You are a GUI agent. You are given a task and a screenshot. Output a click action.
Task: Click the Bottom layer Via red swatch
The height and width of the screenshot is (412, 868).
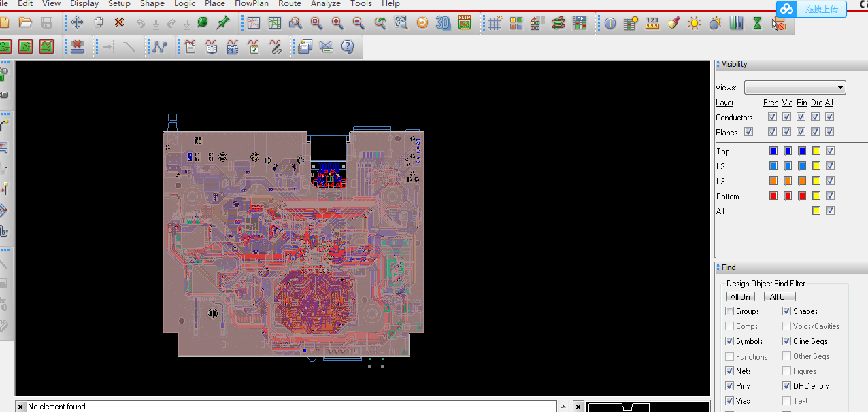[x=788, y=196]
